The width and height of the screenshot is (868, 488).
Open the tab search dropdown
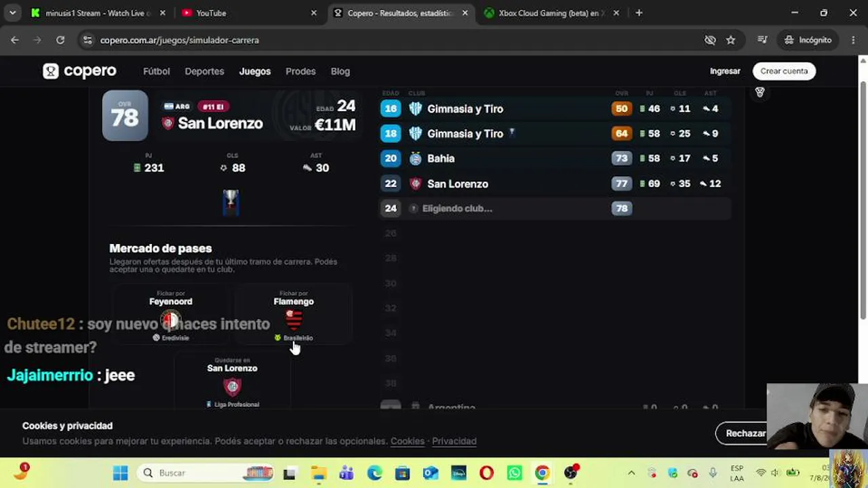point(12,13)
